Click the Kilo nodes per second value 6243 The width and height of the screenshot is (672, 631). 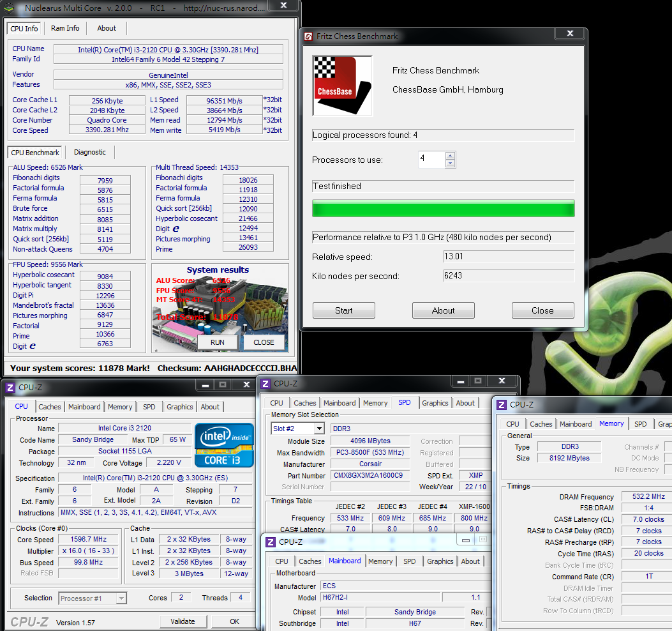[509, 276]
